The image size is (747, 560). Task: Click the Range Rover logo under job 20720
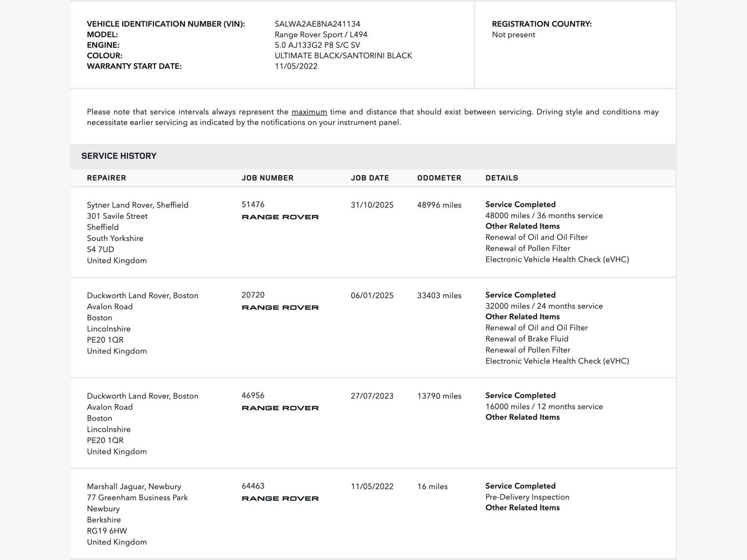click(x=280, y=307)
